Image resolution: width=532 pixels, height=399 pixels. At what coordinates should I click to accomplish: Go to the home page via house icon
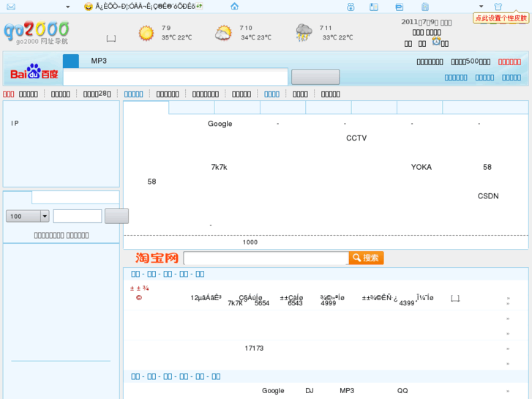(x=234, y=6)
